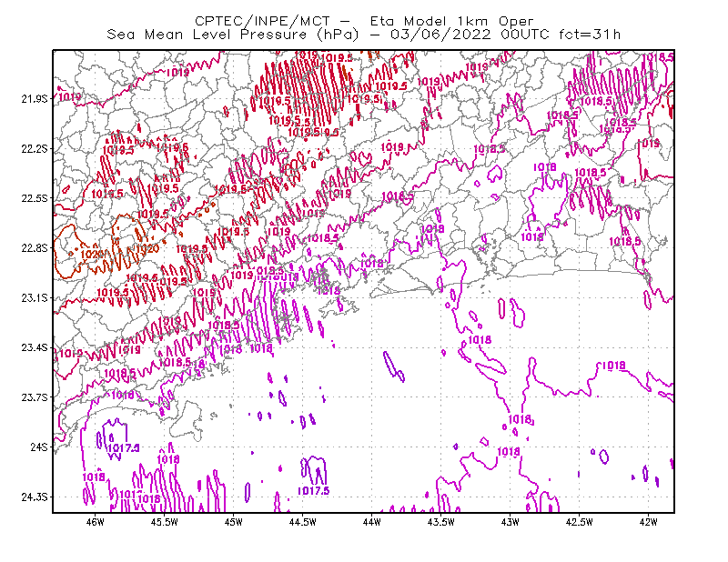The height and width of the screenshot is (562, 728).
Task: Click the '03/06/2022 00UTC' date text
Action: (x=470, y=35)
